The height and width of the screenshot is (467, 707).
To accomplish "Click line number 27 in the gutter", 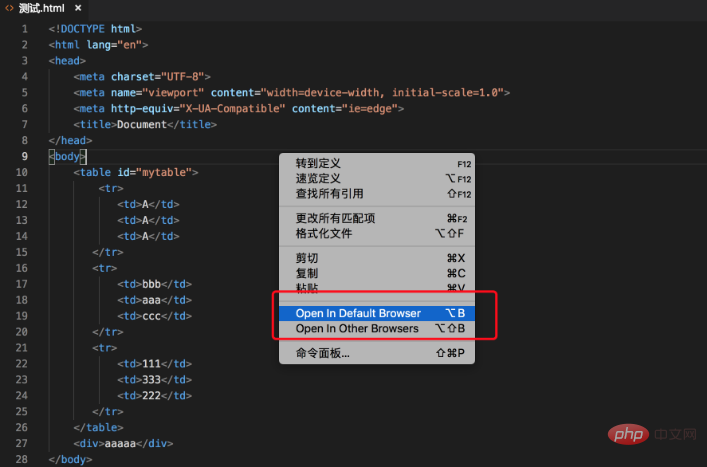I will tap(22, 443).
